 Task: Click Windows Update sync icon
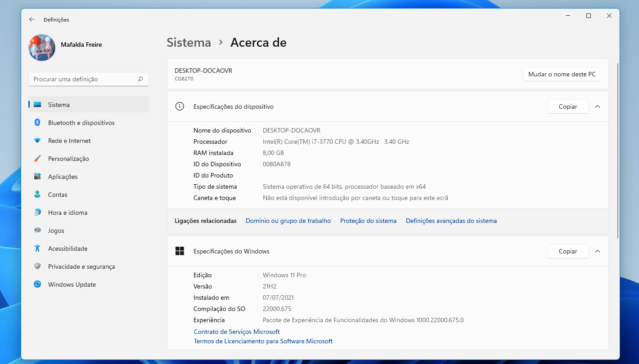38,284
